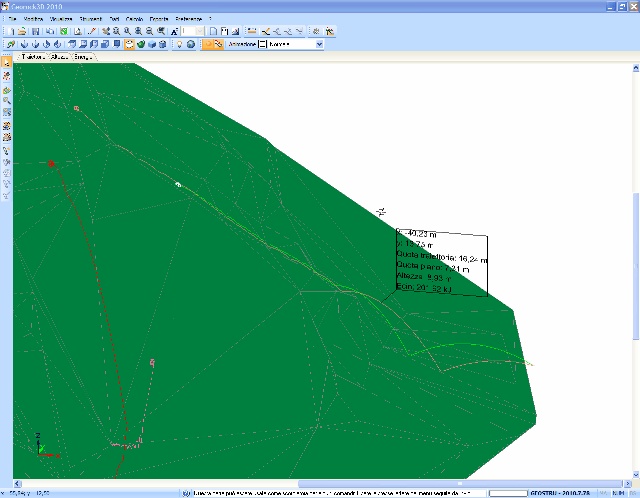This screenshot has height=498, width=640.
Task: Click the trajectory lines icon beside the orange sphere
Action: click(219, 44)
